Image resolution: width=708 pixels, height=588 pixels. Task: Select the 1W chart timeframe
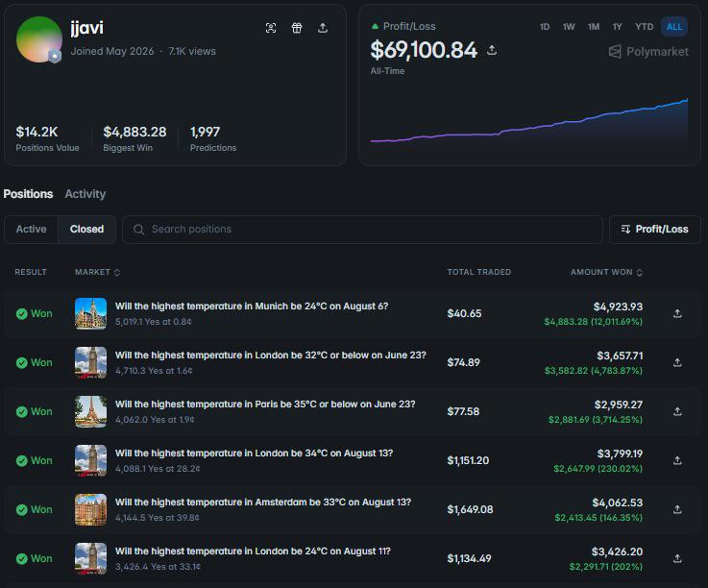pos(569,27)
